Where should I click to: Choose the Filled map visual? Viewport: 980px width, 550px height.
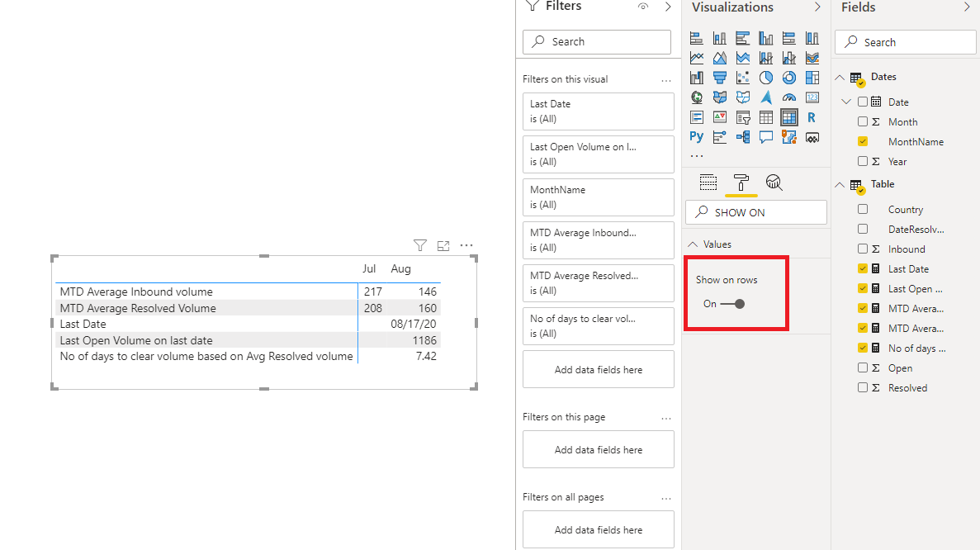click(719, 97)
